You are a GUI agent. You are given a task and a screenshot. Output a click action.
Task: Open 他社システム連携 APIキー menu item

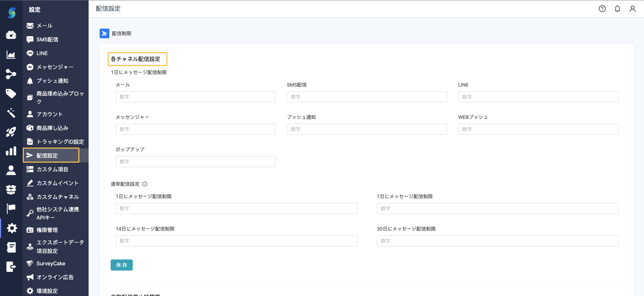[x=56, y=213]
